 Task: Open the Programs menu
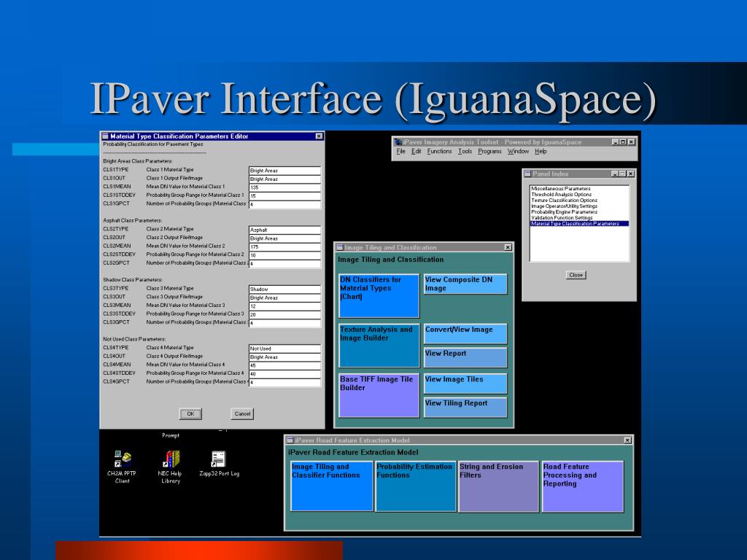click(x=489, y=152)
